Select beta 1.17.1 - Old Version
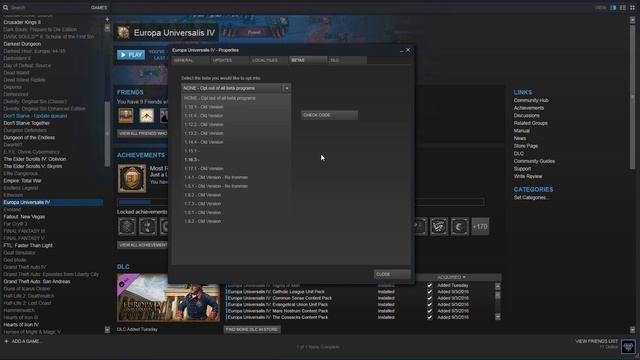 (236, 169)
